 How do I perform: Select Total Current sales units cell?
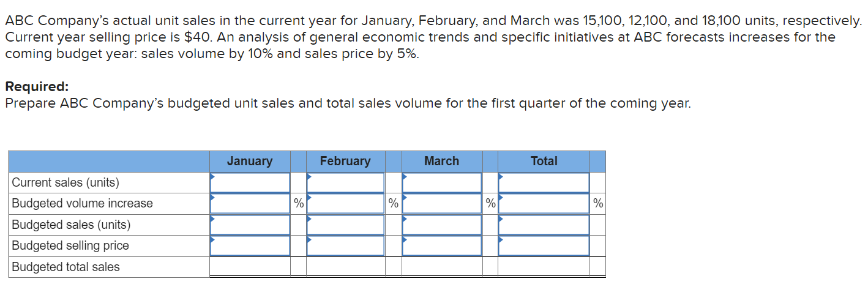click(544, 182)
